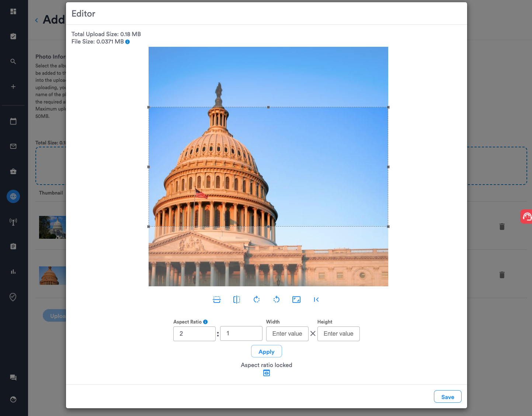This screenshot has height=416, width=532.
Task: Open the Aspect Ratio info icon
Action: 205,321
